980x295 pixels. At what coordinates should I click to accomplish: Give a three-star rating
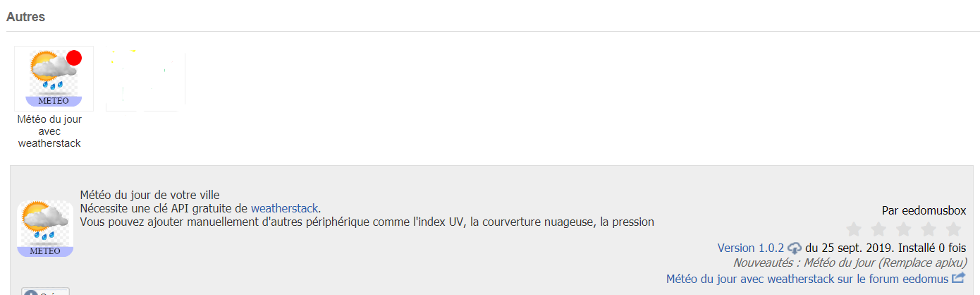tap(904, 229)
